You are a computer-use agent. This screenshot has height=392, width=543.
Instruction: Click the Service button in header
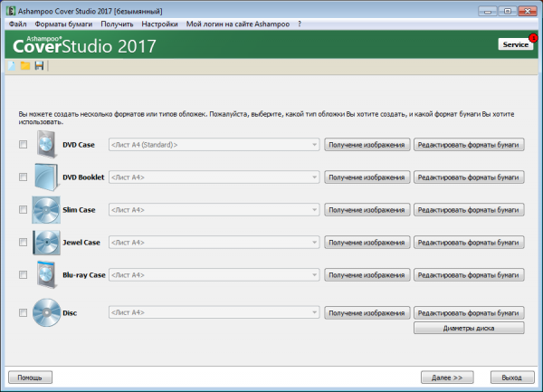pyautogui.click(x=514, y=43)
